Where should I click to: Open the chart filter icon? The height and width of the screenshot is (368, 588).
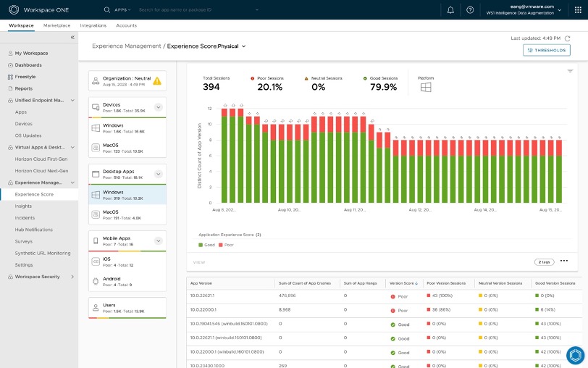click(x=570, y=71)
